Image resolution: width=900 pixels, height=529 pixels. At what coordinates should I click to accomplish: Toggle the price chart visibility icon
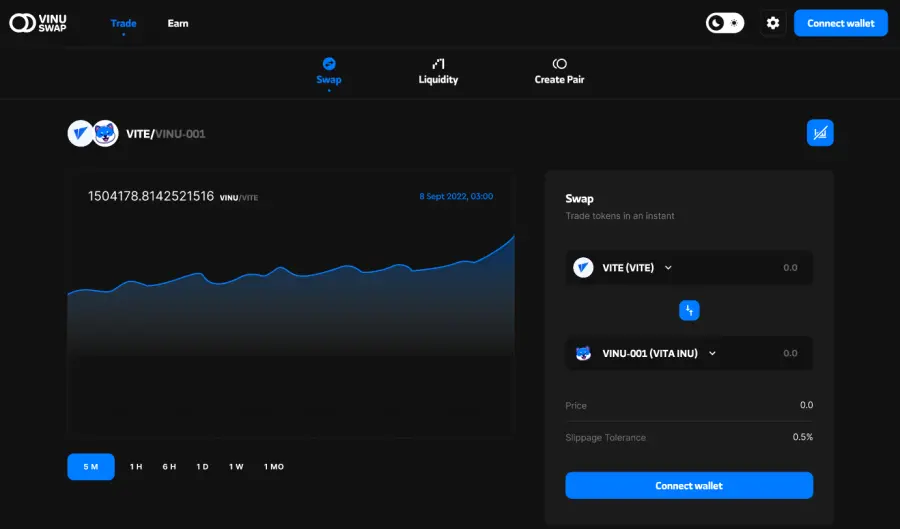pos(820,133)
